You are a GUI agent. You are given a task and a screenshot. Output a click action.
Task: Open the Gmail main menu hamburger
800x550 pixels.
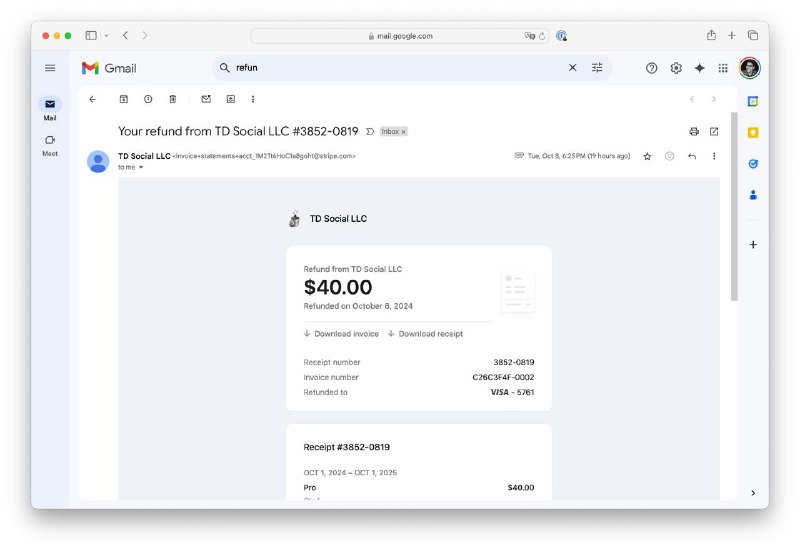click(50, 68)
